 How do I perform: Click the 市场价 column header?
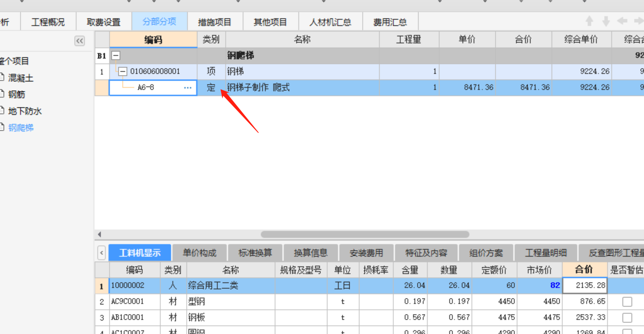click(540, 270)
